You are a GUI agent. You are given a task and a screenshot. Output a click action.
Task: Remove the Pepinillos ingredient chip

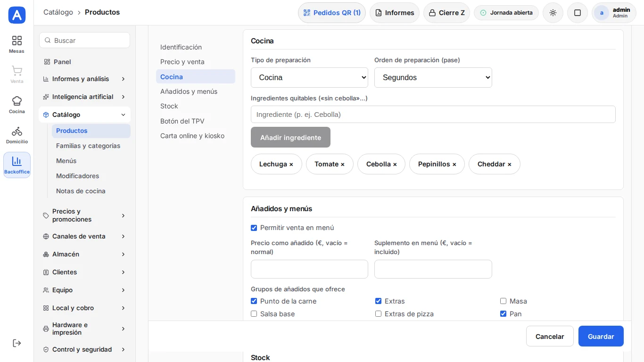click(454, 165)
